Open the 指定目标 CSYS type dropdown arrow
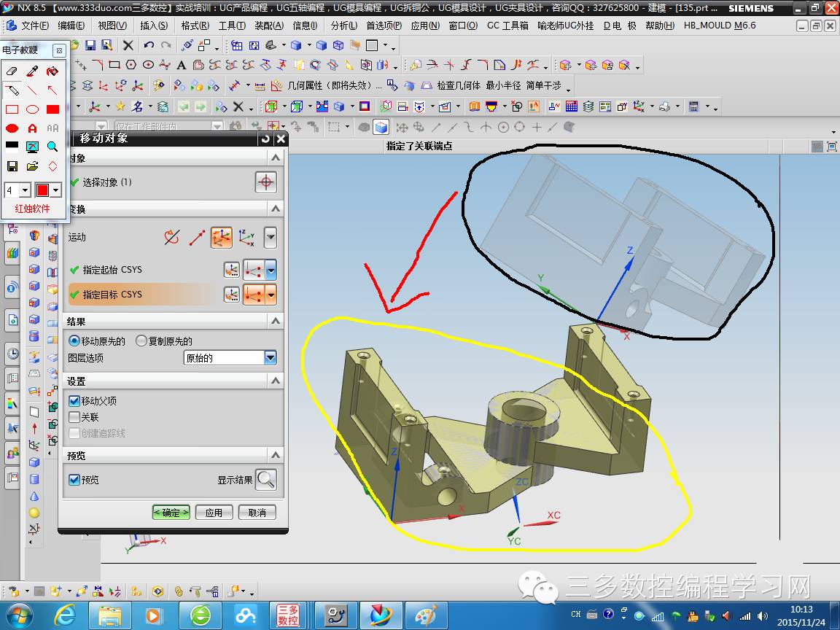840x630 pixels. 271,295
